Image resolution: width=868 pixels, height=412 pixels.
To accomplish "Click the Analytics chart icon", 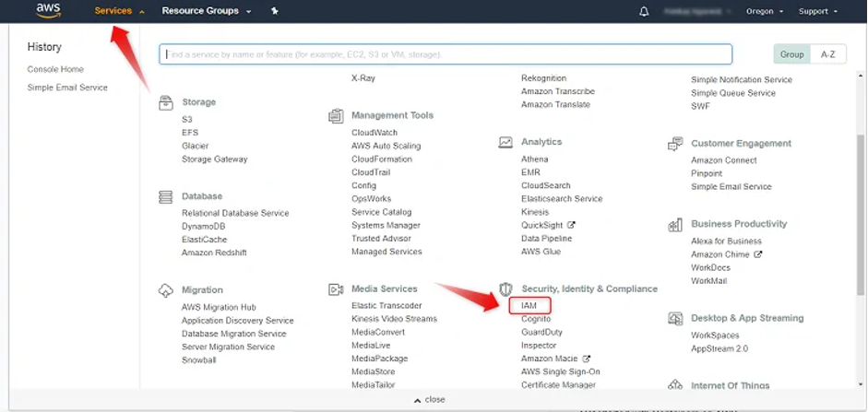I will point(505,142).
